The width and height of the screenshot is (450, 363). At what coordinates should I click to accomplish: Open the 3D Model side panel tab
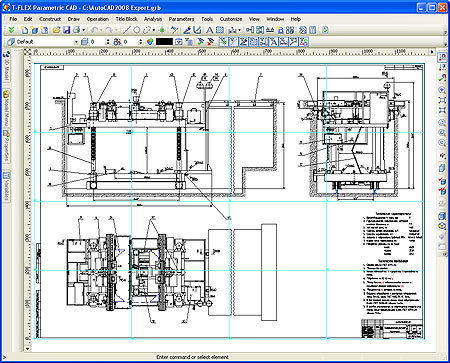point(6,66)
